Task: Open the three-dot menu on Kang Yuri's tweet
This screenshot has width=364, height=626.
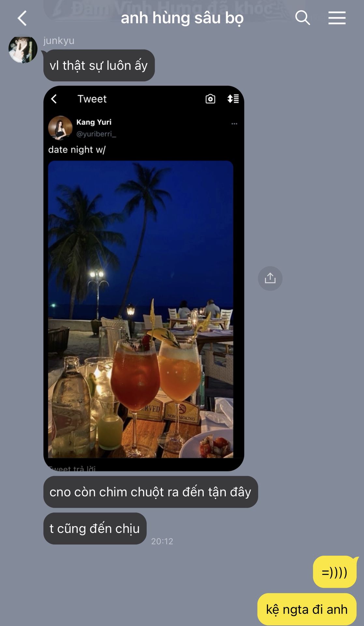Action: coord(234,124)
